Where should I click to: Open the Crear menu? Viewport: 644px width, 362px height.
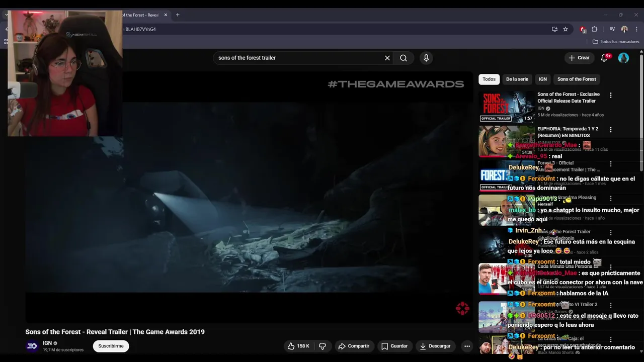579,58
